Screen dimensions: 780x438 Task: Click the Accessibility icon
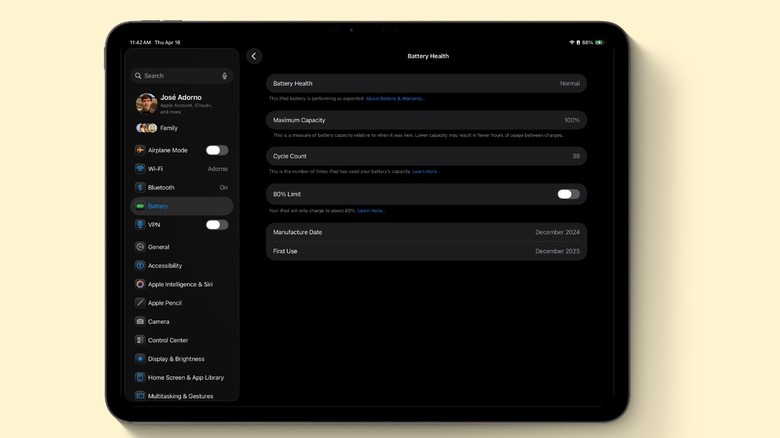pyautogui.click(x=140, y=265)
